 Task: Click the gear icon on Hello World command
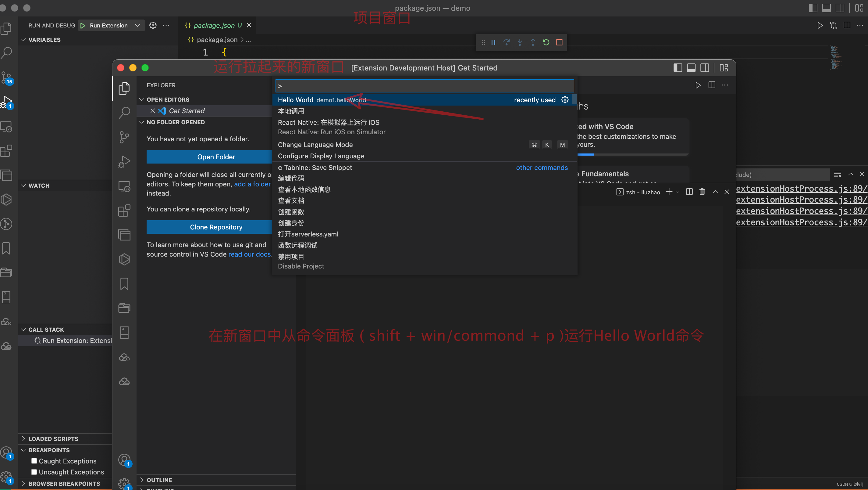[565, 100]
